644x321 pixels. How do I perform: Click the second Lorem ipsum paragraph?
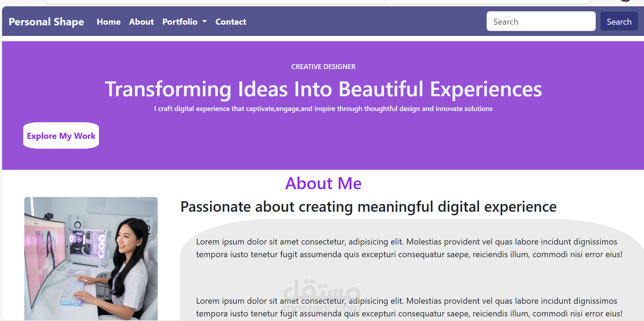click(x=409, y=307)
